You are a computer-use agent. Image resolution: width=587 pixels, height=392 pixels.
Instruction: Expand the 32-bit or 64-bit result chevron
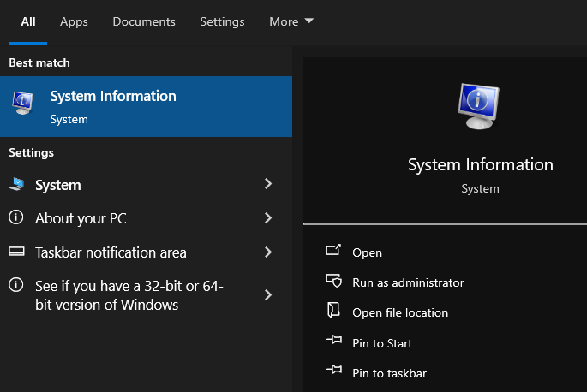268,294
